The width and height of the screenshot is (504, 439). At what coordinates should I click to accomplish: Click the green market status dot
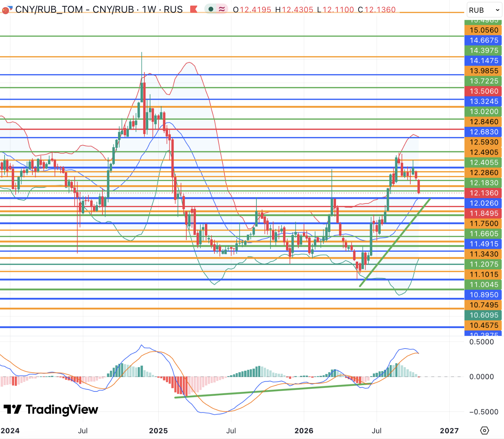point(211,9)
